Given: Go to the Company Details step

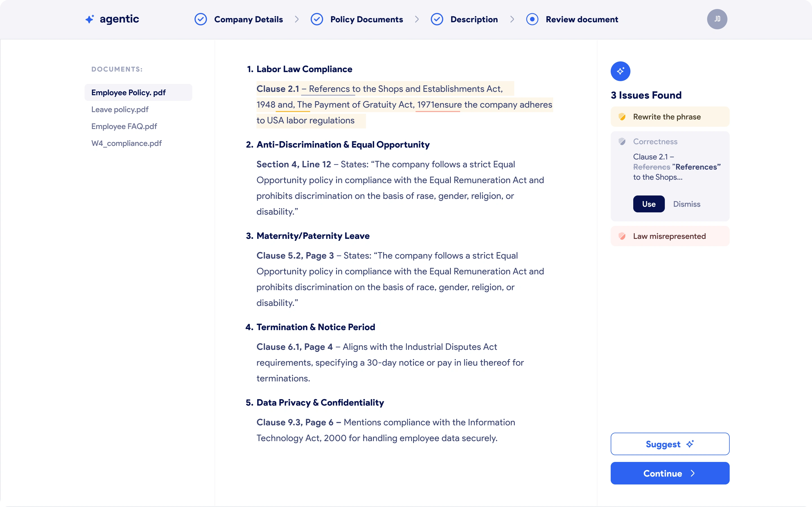Looking at the screenshot, I should coord(248,19).
